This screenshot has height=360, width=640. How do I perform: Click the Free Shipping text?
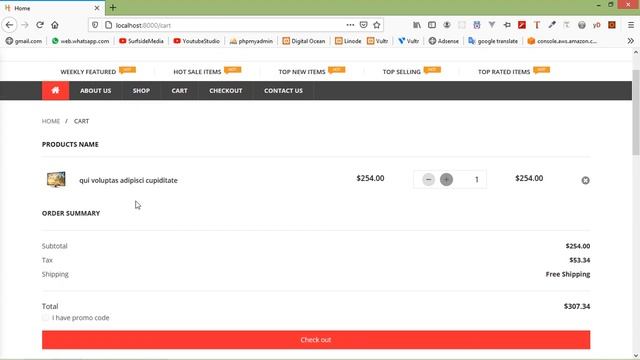pos(568,274)
